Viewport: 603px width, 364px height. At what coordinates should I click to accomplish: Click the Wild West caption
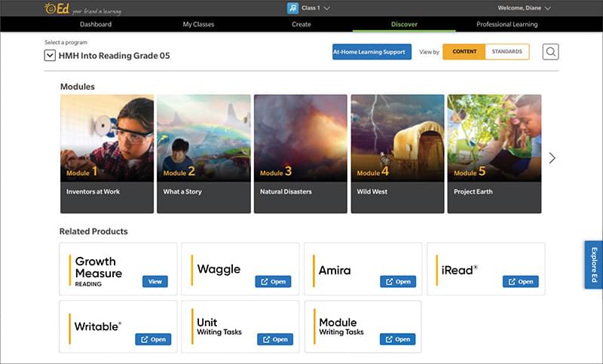click(x=372, y=191)
